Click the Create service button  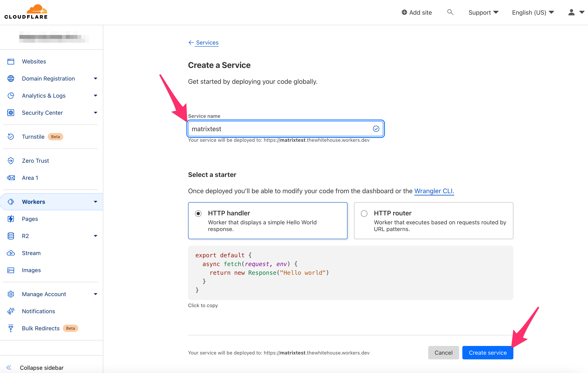pyautogui.click(x=487, y=352)
